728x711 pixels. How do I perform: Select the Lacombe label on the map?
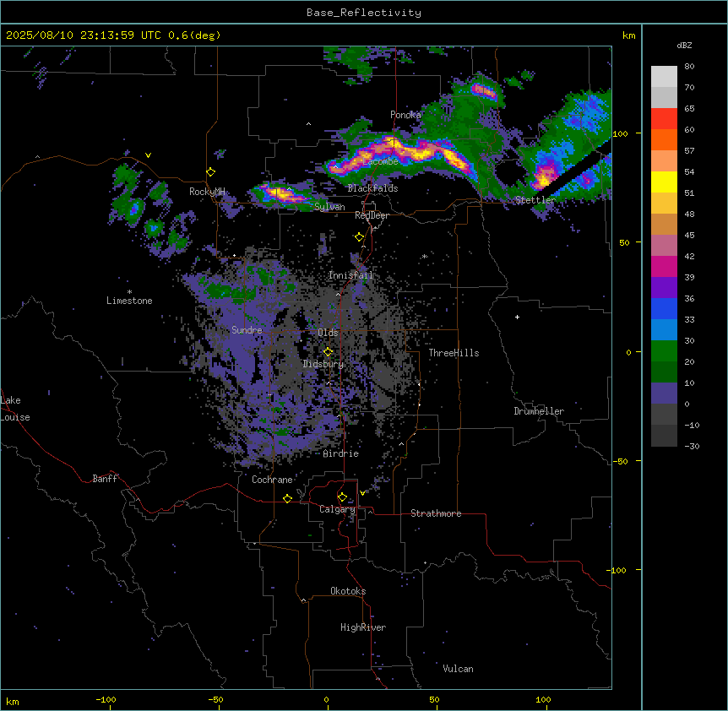coord(381,161)
